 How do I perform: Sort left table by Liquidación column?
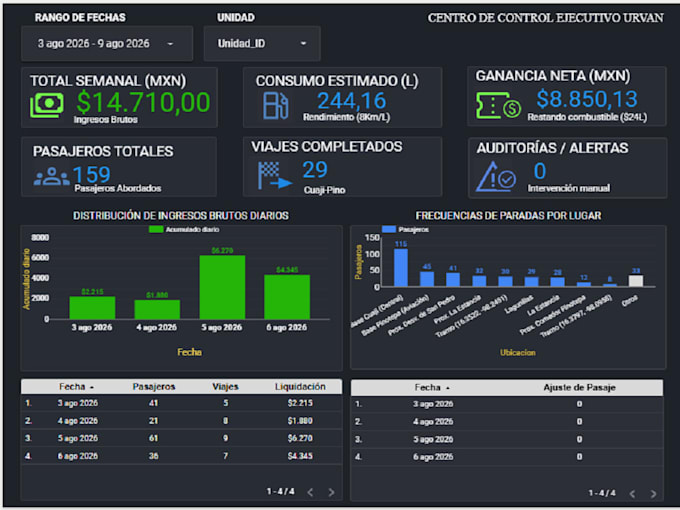[x=300, y=386]
